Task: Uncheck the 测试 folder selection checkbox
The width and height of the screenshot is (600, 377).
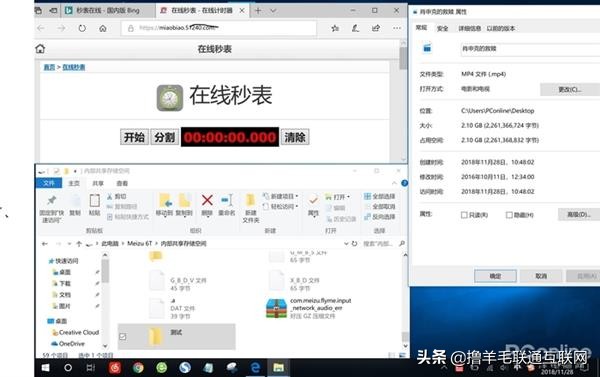Action: coord(122,337)
